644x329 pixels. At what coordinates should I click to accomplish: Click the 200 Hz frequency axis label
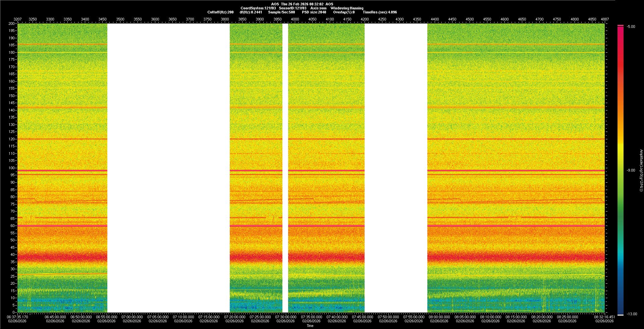[x=12, y=24]
